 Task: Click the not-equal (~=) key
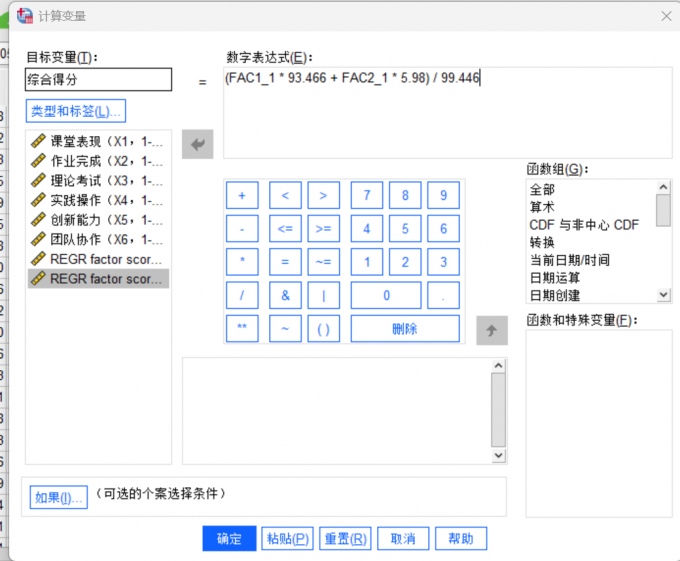(x=324, y=262)
